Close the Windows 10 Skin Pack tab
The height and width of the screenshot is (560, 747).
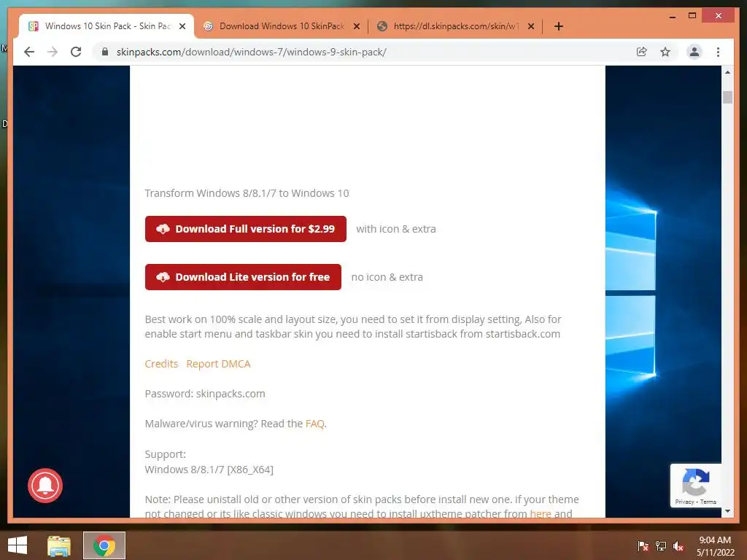[x=182, y=26]
